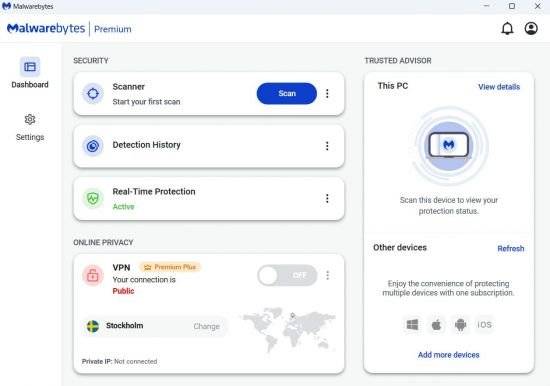550x386 pixels.
Task: Click the Scanner crosshair icon
Action: tap(93, 94)
